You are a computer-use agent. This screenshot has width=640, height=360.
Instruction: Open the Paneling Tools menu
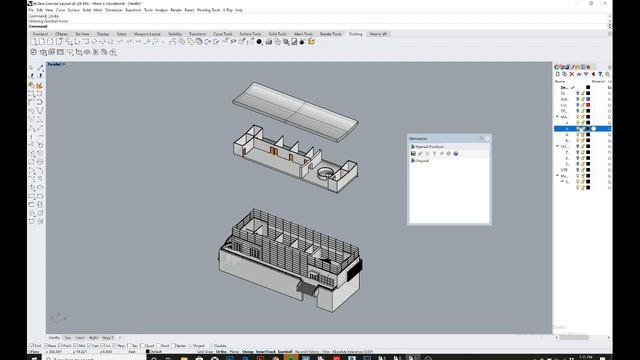[x=209, y=10]
